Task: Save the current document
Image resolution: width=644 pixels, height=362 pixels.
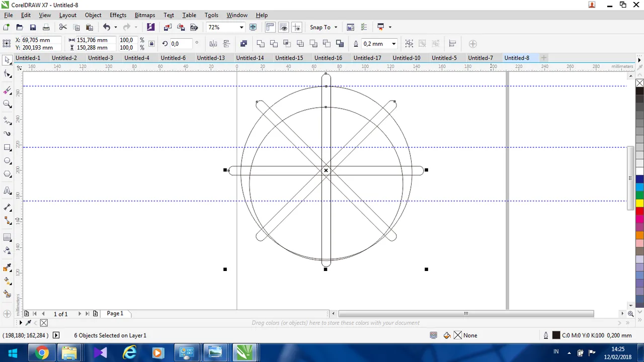Action: pyautogui.click(x=33, y=27)
